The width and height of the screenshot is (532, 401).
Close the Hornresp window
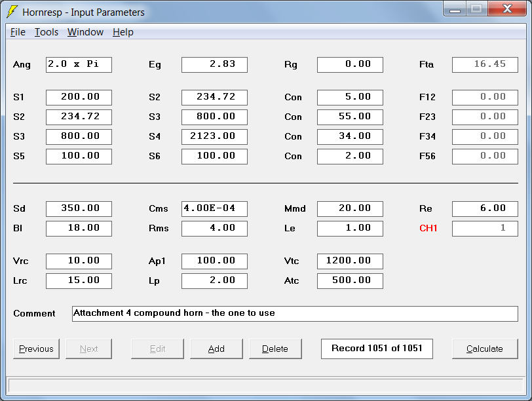click(507, 9)
